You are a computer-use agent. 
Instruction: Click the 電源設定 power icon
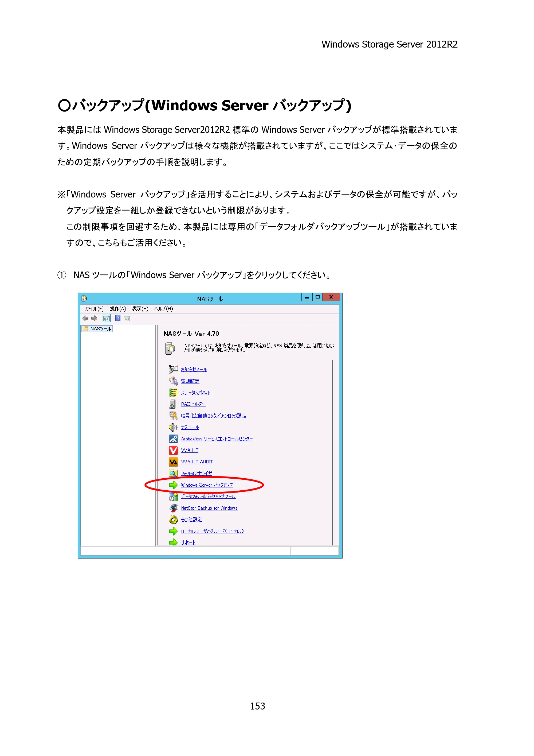[x=173, y=381]
